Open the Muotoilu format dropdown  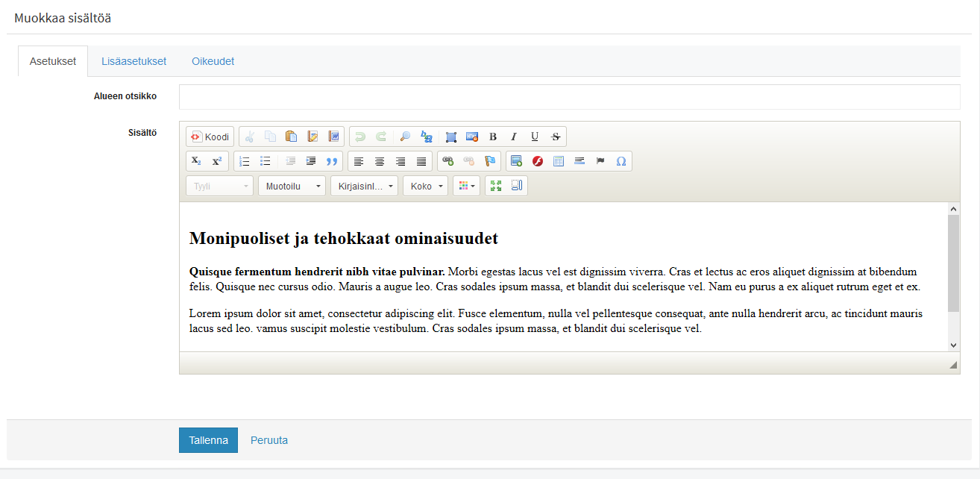coord(292,186)
